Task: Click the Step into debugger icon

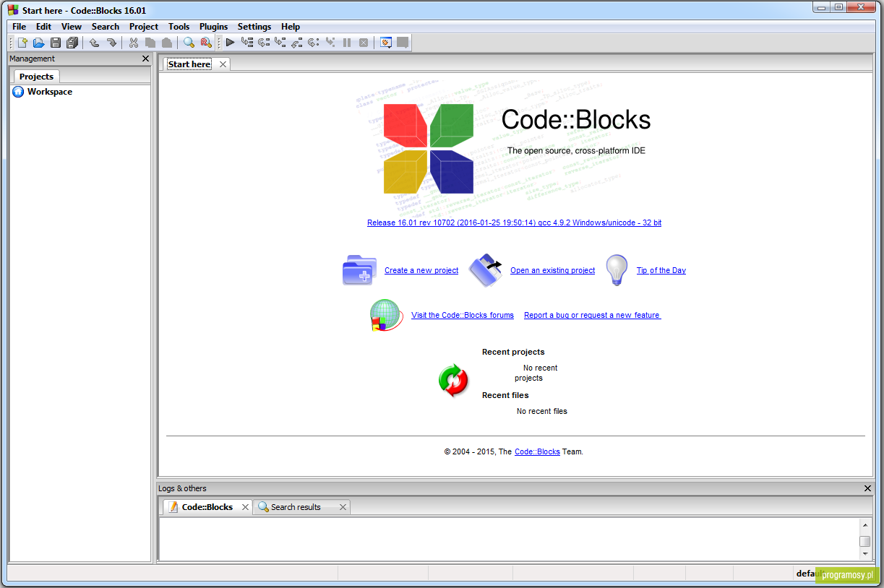Action: coord(280,43)
